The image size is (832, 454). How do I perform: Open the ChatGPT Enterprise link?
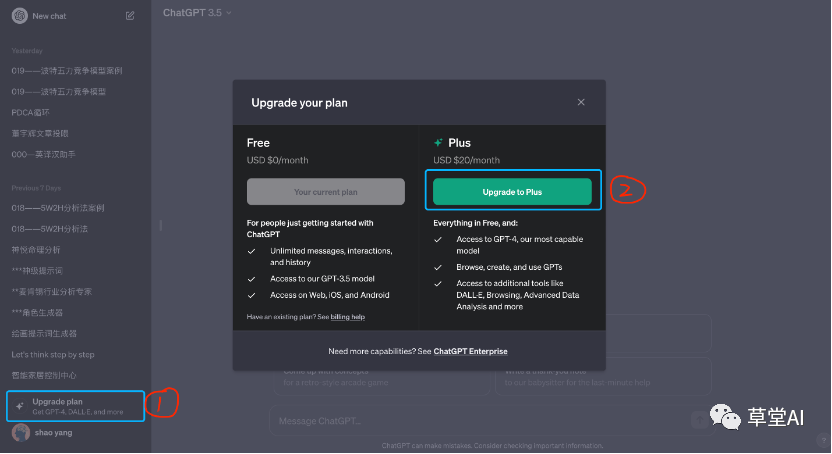pos(470,351)
